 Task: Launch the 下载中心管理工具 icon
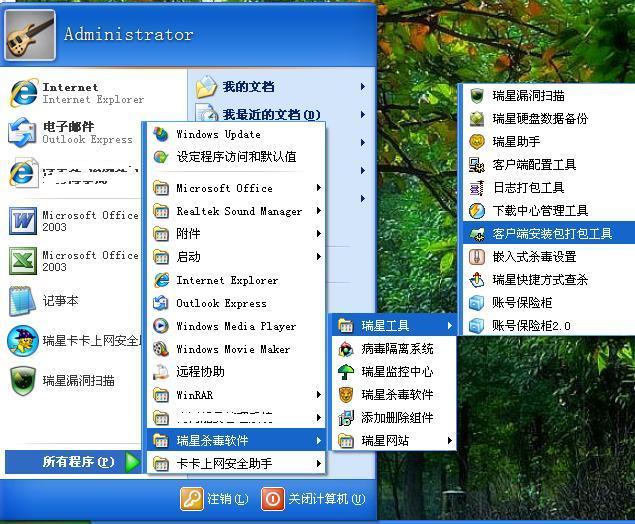tap(477, 211)
